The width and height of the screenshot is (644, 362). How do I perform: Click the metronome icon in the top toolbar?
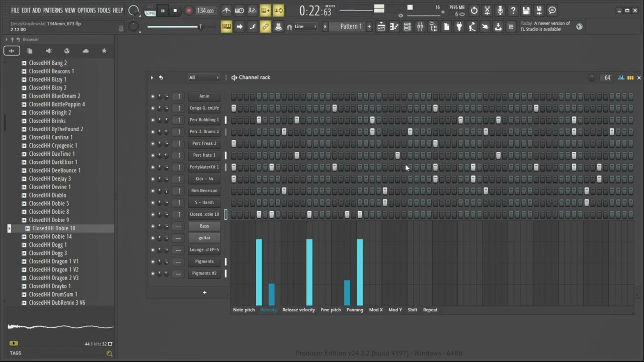point(226,10)
